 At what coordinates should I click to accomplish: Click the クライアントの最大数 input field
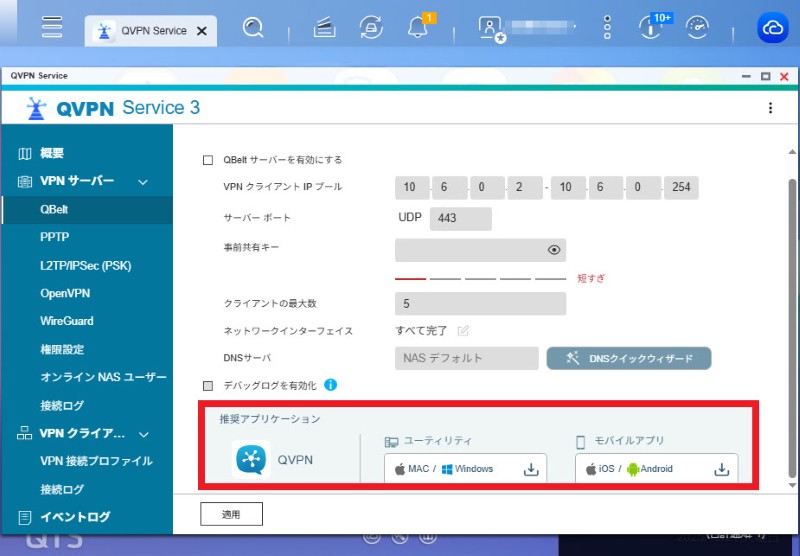point(480,303)
